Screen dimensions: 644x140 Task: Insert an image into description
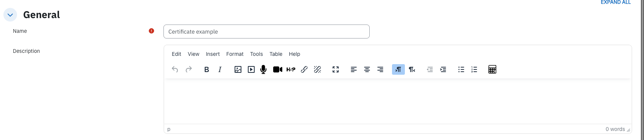(238, 69)
